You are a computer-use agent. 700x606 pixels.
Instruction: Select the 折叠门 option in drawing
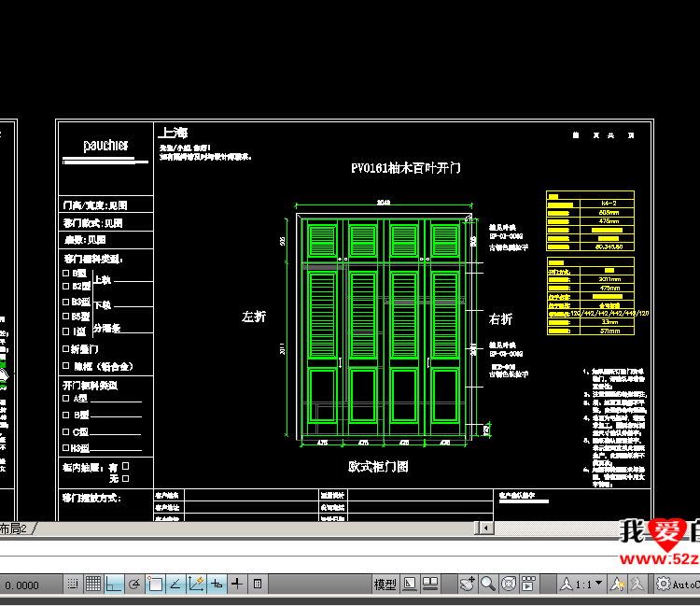point(84,349)
